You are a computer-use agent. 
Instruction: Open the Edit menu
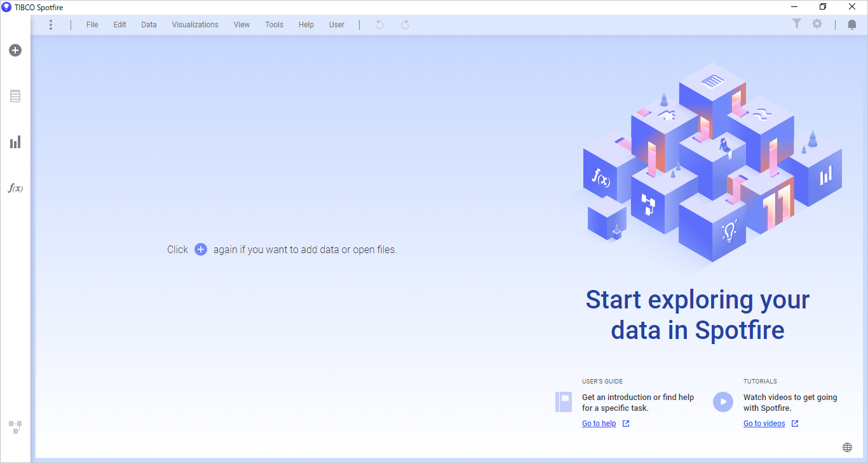click(x=119, y=25)
